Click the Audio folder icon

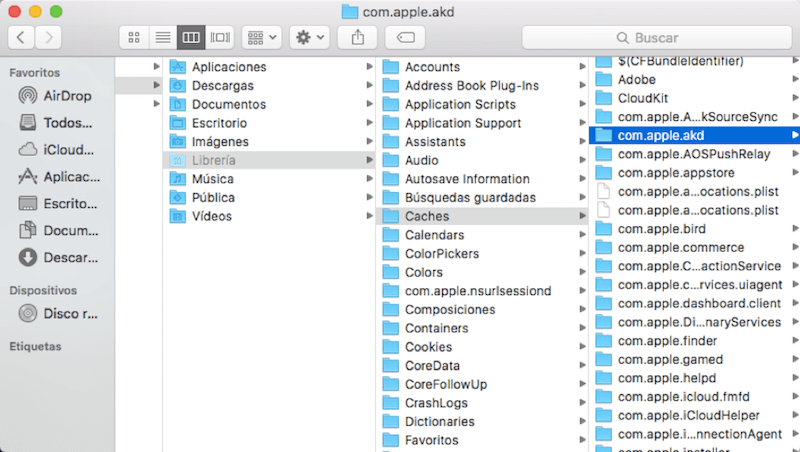(x=391, y=160)
